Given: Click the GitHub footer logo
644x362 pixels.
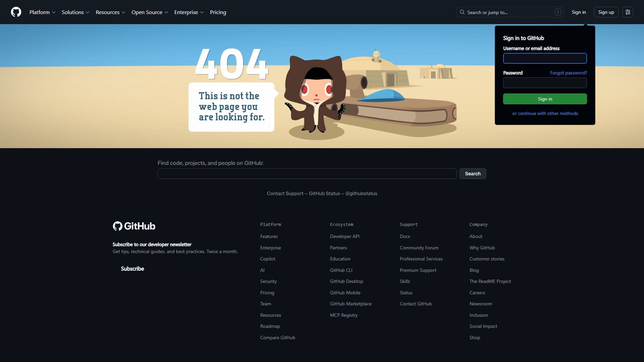Looking at the screenshot, I should coord(134,226).
